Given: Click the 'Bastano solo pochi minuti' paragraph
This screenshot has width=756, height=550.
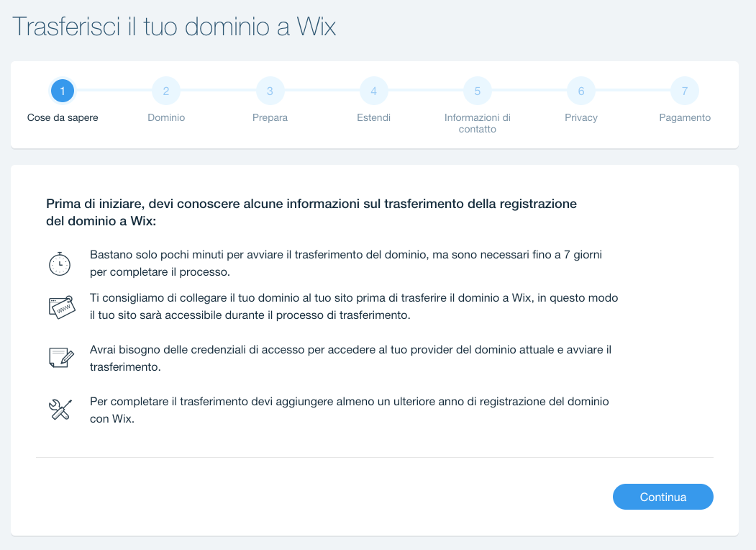Looking at the screenshot, I should click(x=346, y=263).
